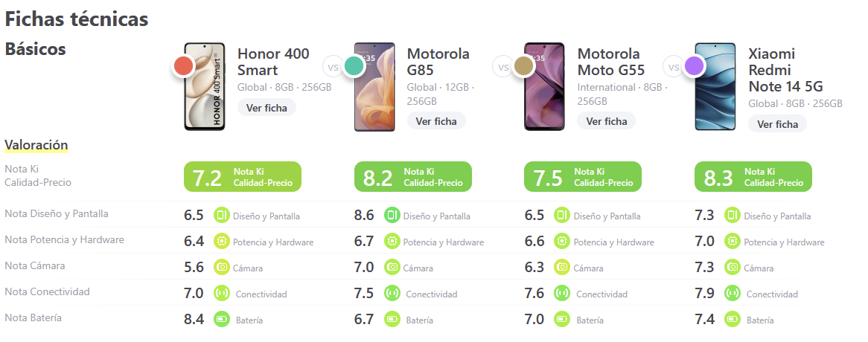Open Ver ficha for Xiaomi Redmi Note 14 5G
Viewport: 868px width, 342px height.
click(x=777, y=124)
